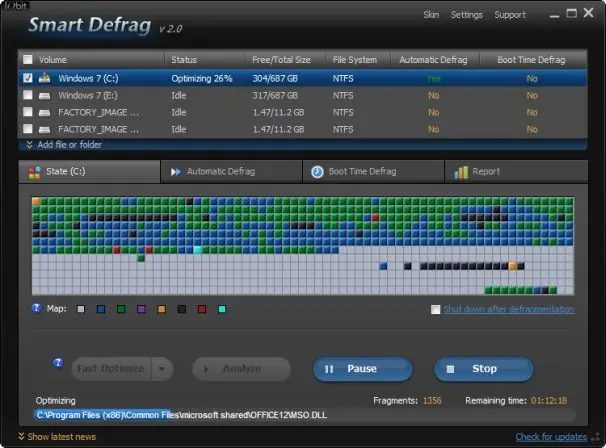Switch to the Boot Time Defrag tab
Image resolution: width=606 pixels, height=448 pixels.
[373, 172]
